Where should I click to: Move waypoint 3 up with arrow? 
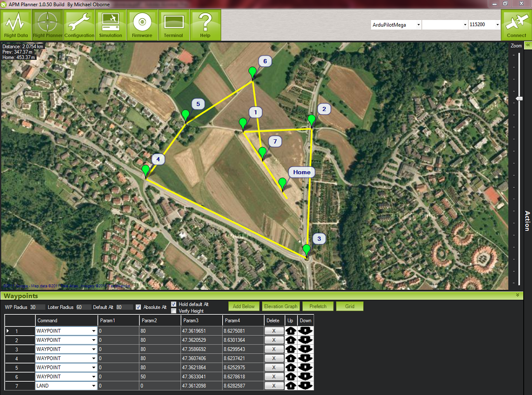[x=291, y=349]
